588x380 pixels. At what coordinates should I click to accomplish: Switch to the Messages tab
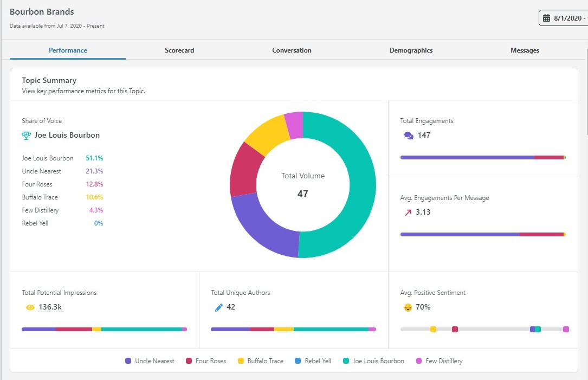525,50
